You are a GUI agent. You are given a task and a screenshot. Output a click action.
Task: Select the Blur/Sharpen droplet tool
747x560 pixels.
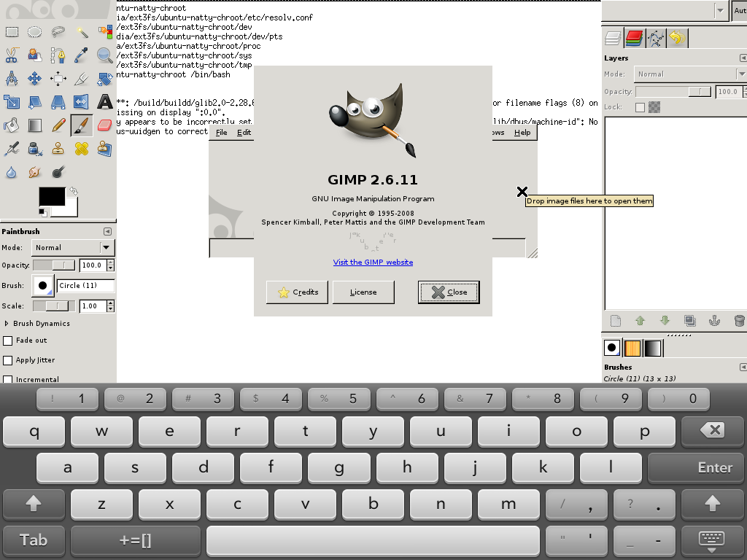(x=12, y=172)
